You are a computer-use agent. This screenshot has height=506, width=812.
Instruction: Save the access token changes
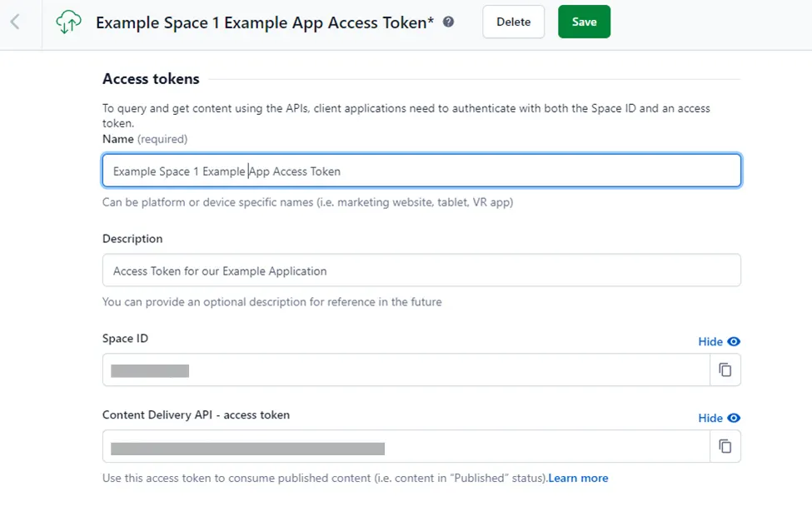pos(584,22)
